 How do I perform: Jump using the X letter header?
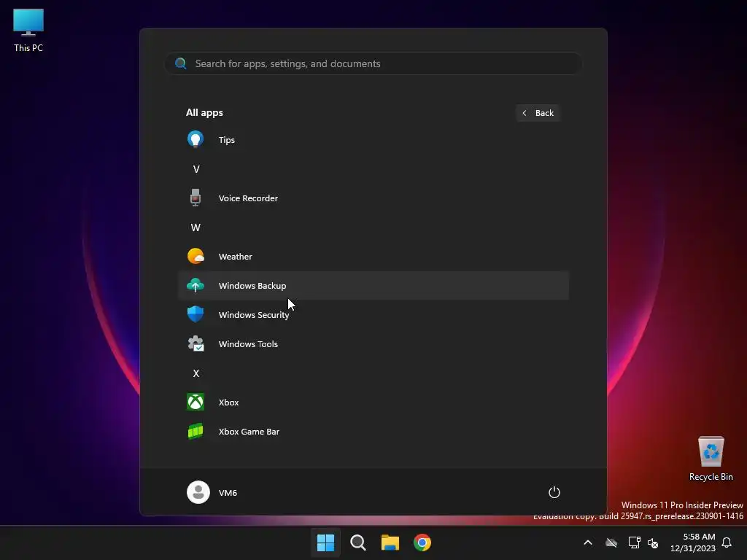pyautogui.click(x=196, y=373)
